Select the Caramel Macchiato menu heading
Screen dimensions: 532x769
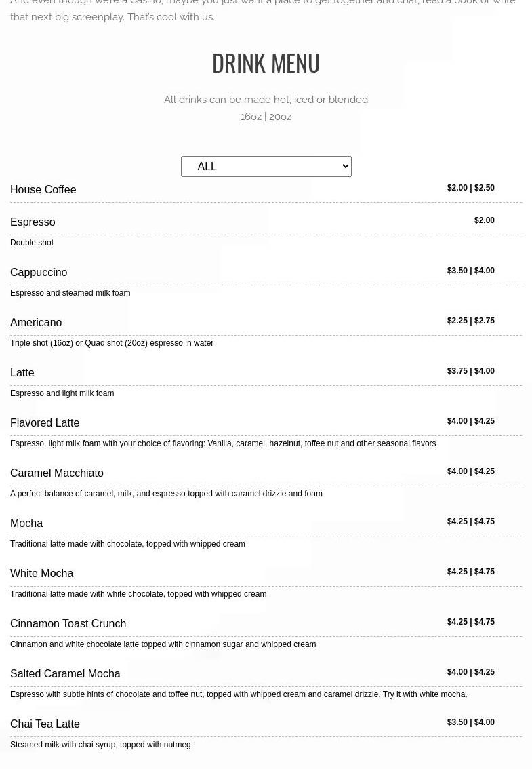[57, 473]
